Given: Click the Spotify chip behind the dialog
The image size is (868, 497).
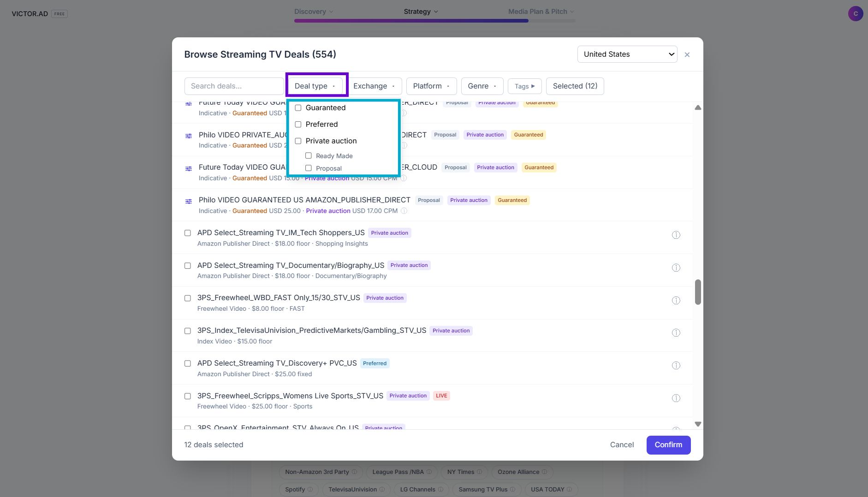Looking at the screenshot, I should pos(298,489).
